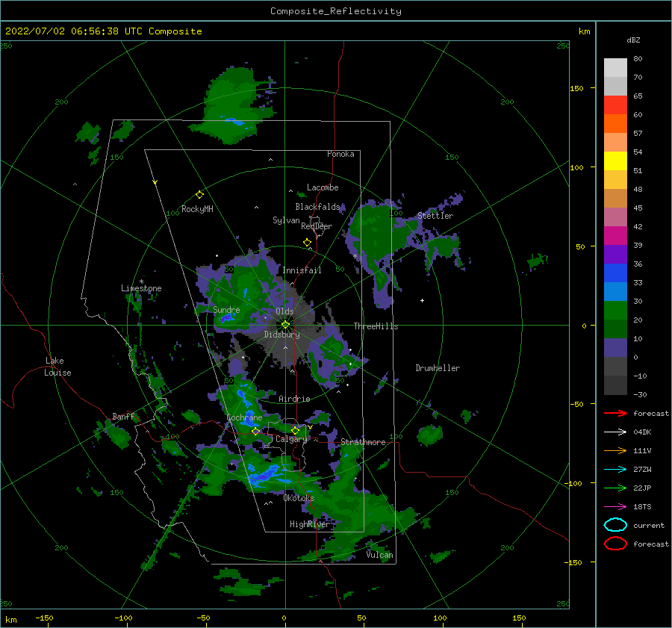Click the Stettler city label
The image size is (672, 628).
(x=435, y=216)
